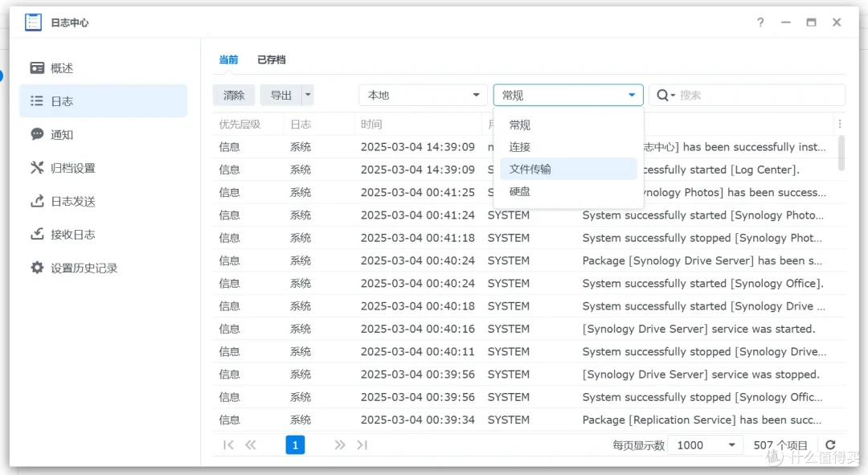Select the log row mentioning [Log Center]
This screenshot has width=868, height=475.
tap(529, 170)
